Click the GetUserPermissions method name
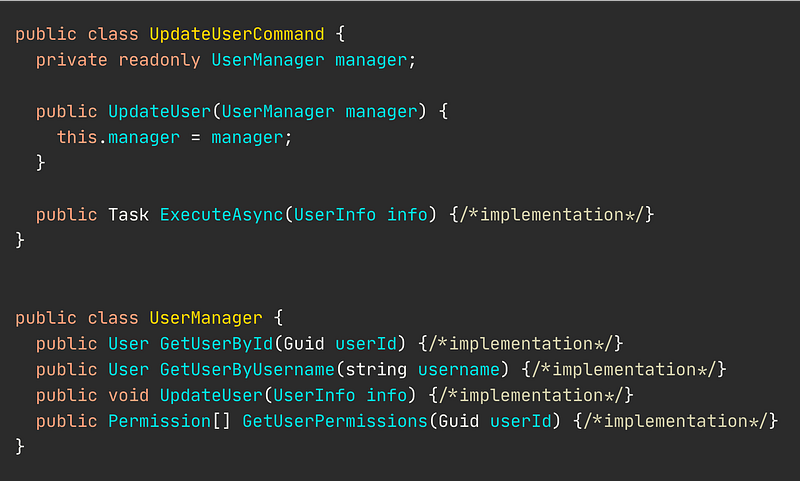The image size is (800, 481). coord(335,421)
